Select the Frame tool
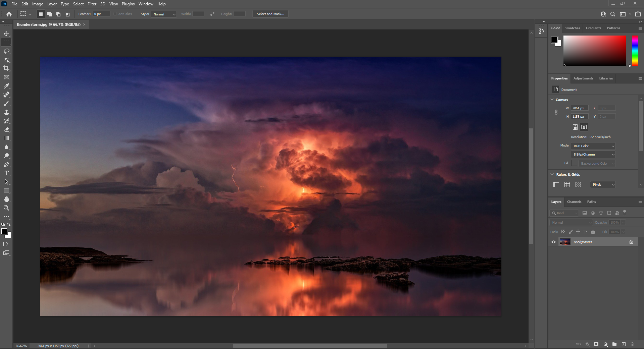644x349 pixels. [6, 77]
